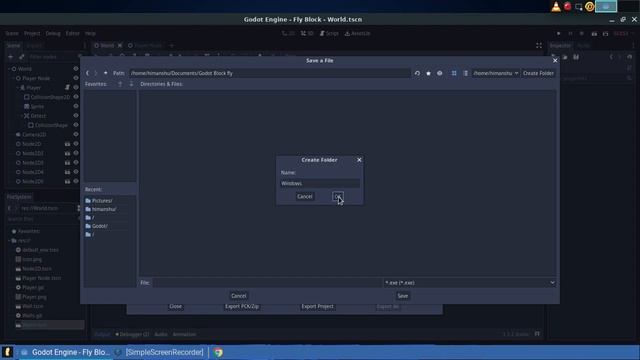Switch file view to thumbnail grid
This screenshot has width=640, height=360.
coord(454,73)
